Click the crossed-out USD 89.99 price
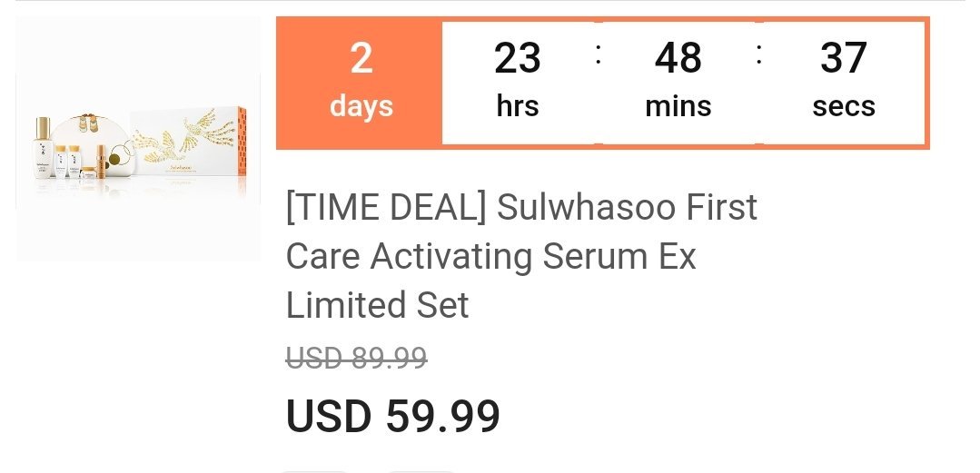The image size is (980, 473). [356, 359]
